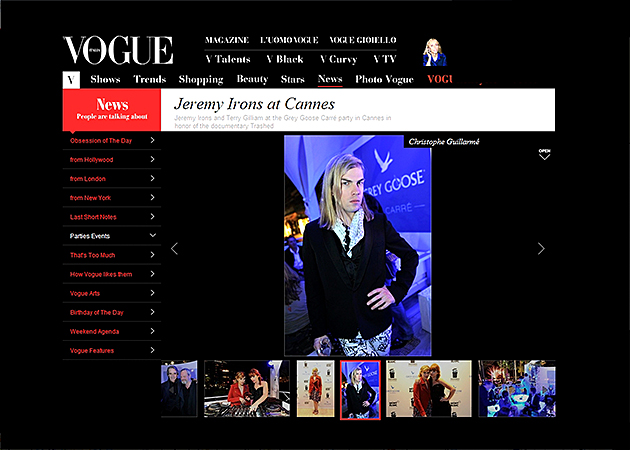The width and height of the screenshot is (630, 450).
Task: Expand Obsession of The Day chevron
Action: click(x=152, y=141)
